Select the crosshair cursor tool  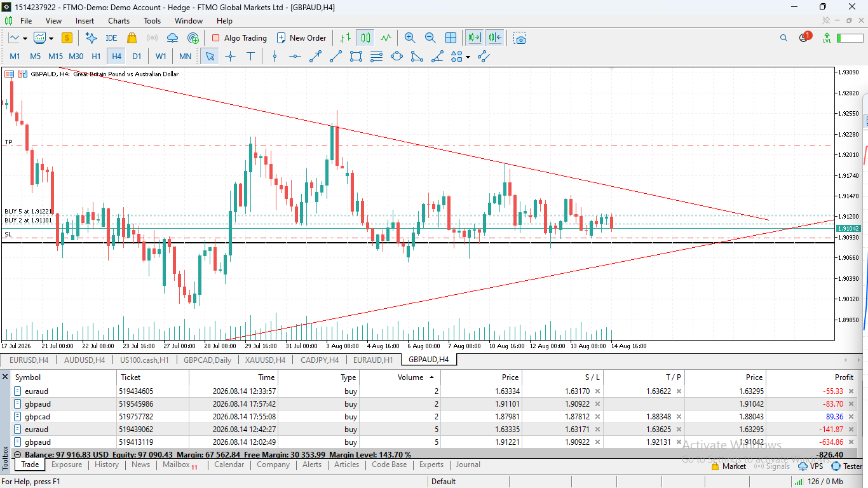point(230,57)
